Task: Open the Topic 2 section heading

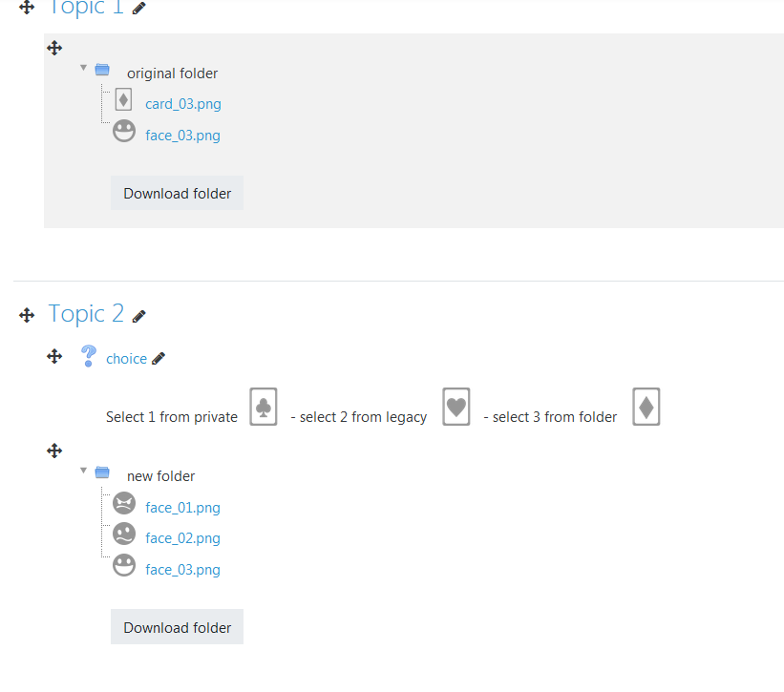Action: click(x=86, y=314)
